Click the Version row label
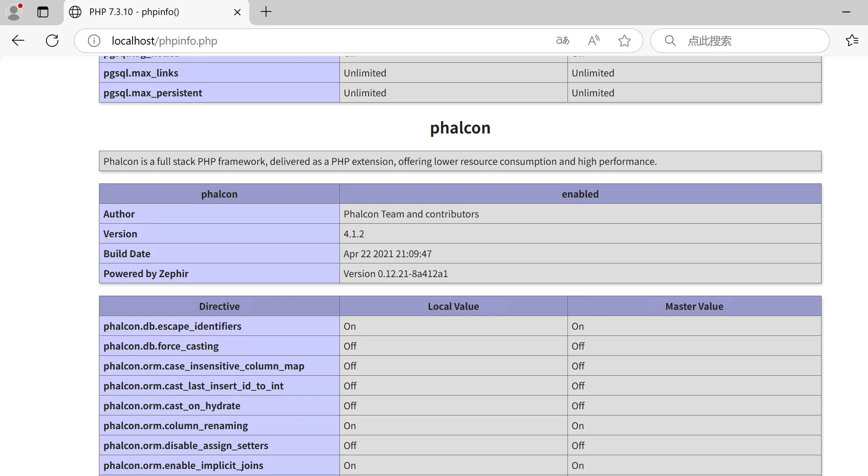The height and width of the screenshot is (476, 868). click(x=120, y=234)
